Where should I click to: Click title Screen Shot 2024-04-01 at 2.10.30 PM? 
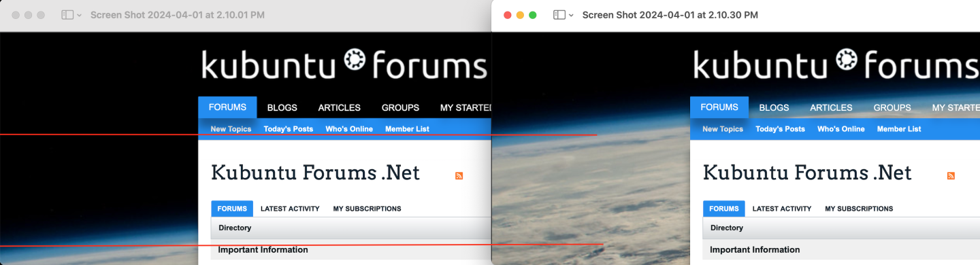[x=670, y=15]
